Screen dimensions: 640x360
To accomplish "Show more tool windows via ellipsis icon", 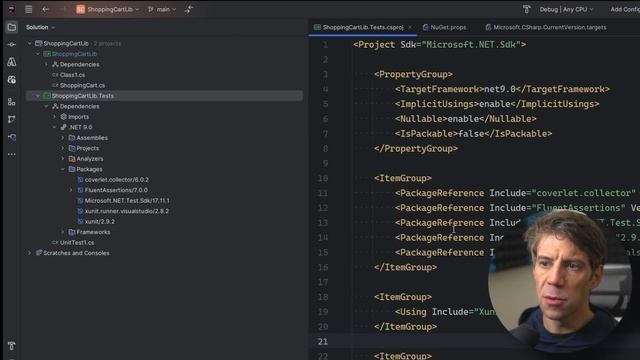I will coord(11,154).
